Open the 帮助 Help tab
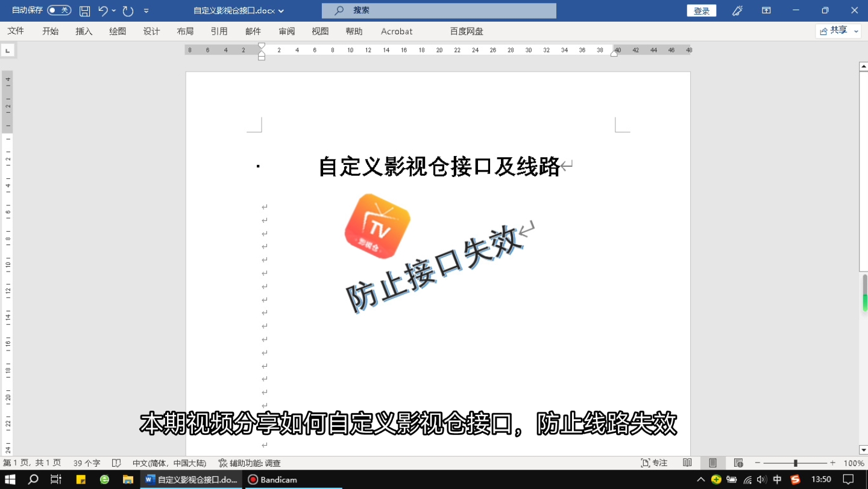The height and width of the screenshot is (489, 868). [354, 31]
